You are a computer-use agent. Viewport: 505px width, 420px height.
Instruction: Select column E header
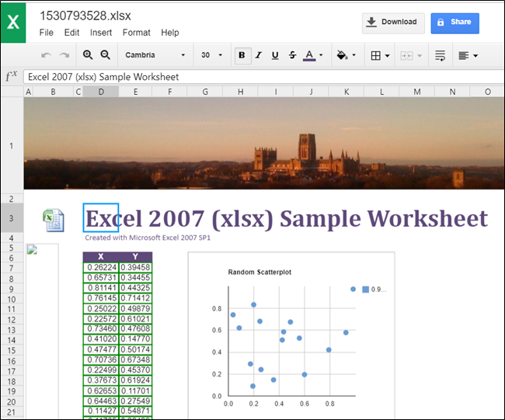pos(135,92)
